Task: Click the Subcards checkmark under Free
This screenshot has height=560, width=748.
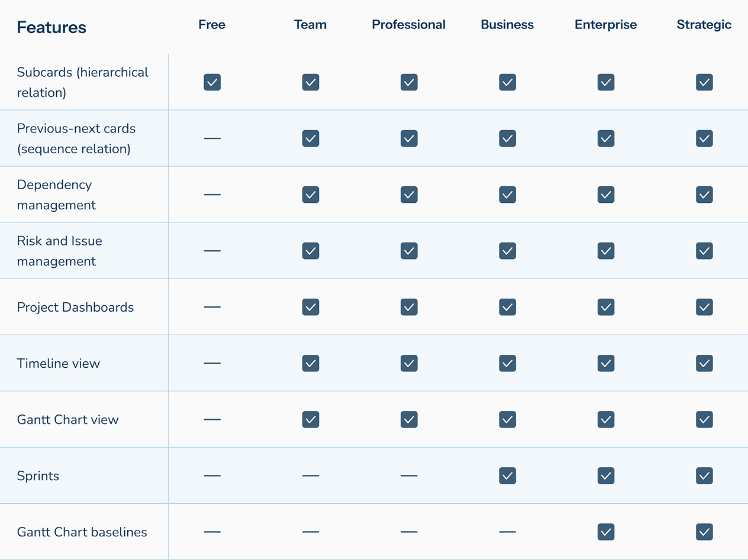Action: [x=212, y=82]
